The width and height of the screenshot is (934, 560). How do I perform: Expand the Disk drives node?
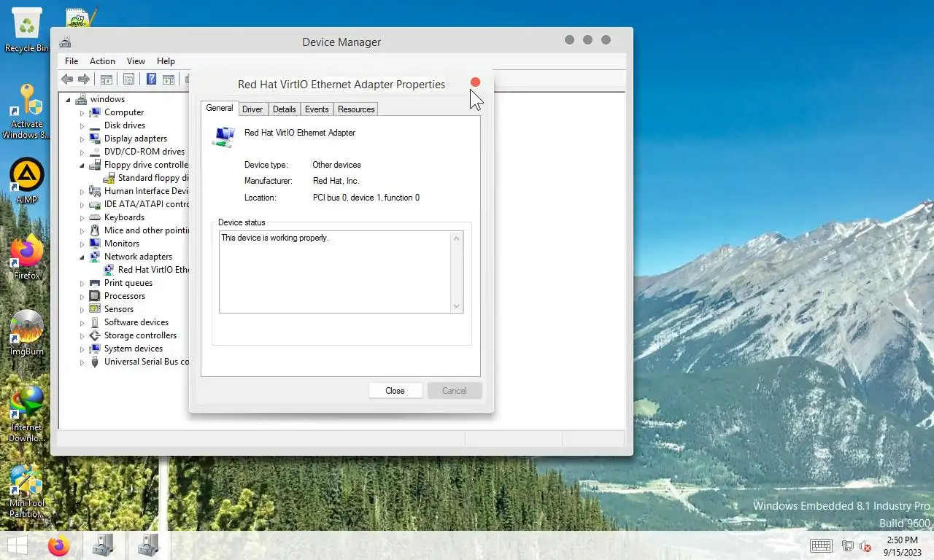(x=82, y=126)
